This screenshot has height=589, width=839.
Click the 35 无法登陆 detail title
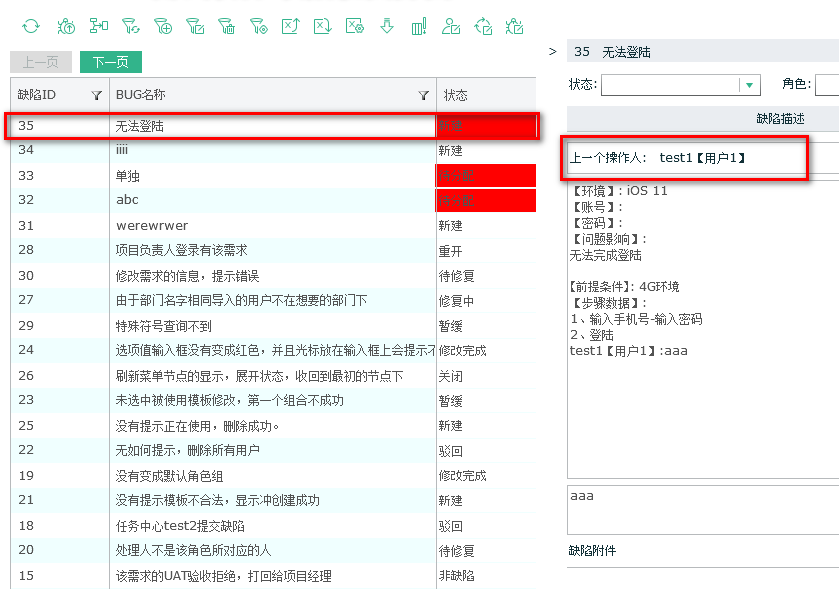click(612, 52)
